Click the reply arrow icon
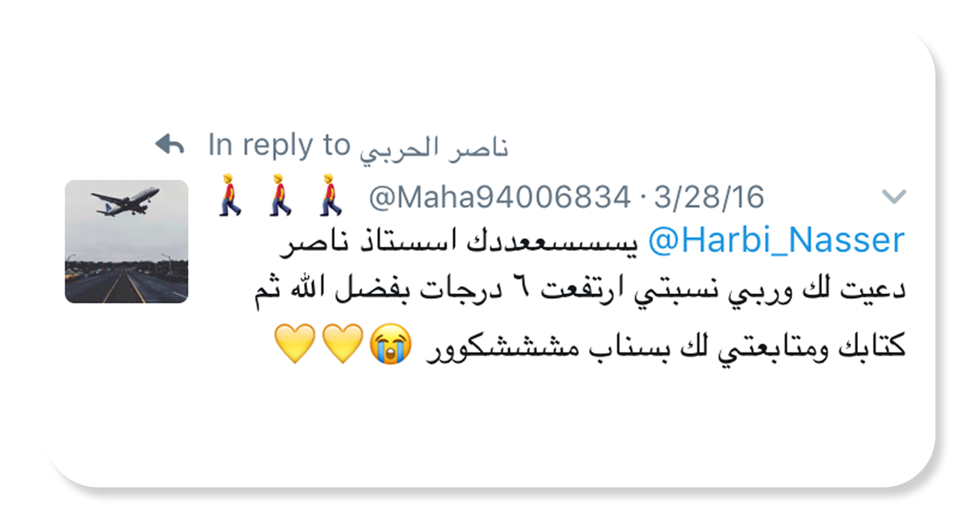This screenshot has height=524, width=980. pyautogui.click(x=170, y=144)
